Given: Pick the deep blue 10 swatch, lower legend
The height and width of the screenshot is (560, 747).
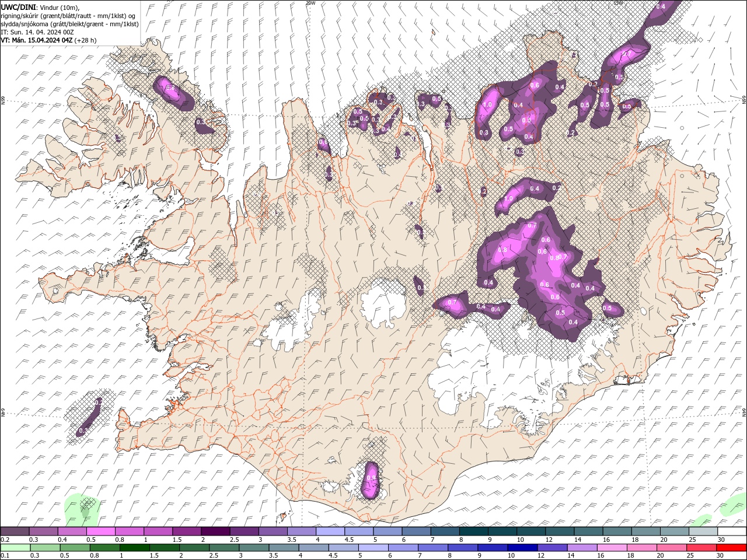Looking at the screenshot, I should click(x=522, y=548).
